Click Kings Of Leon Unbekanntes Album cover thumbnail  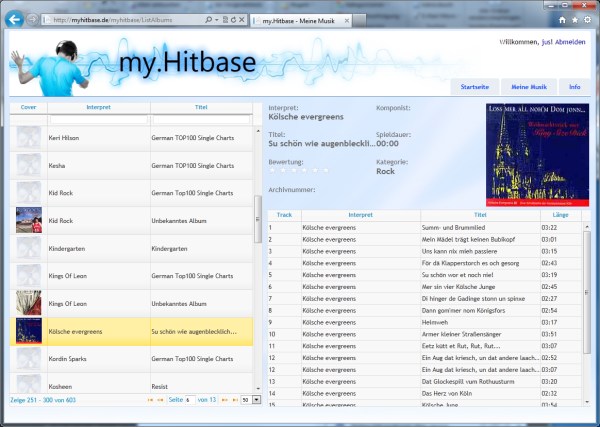pyautogui.click(x=29, y=303)
